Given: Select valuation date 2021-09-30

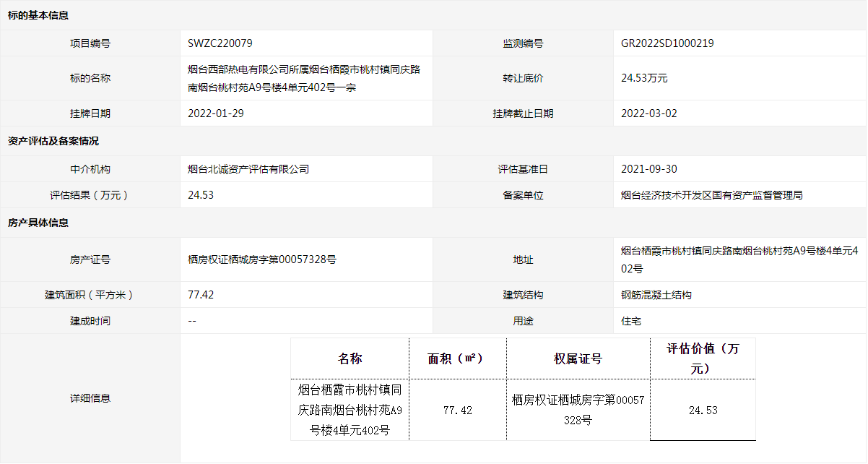Looking at the screenshot, I should click(x=649, y=169).
